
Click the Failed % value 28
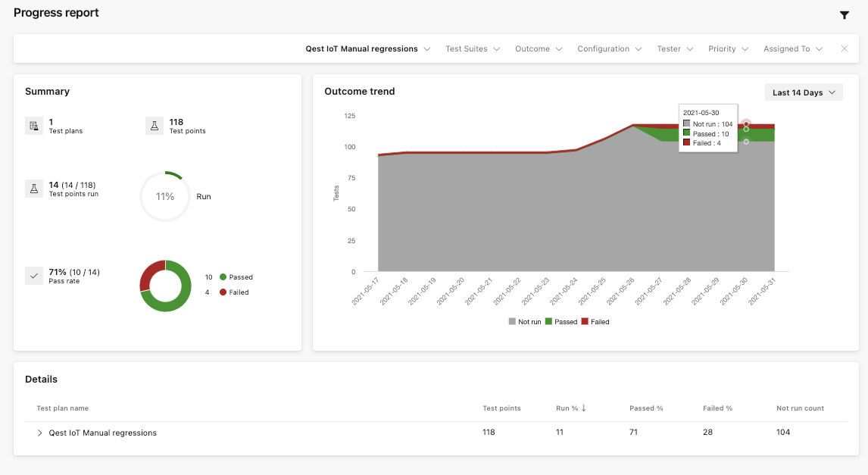(707, 432)
